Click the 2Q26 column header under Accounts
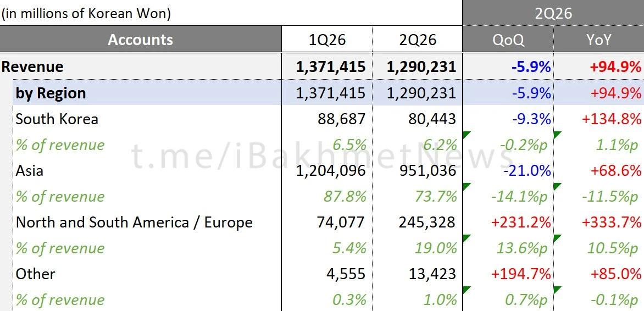The width and height of the screenshot is (644, 311). click(x=417, y=40)
